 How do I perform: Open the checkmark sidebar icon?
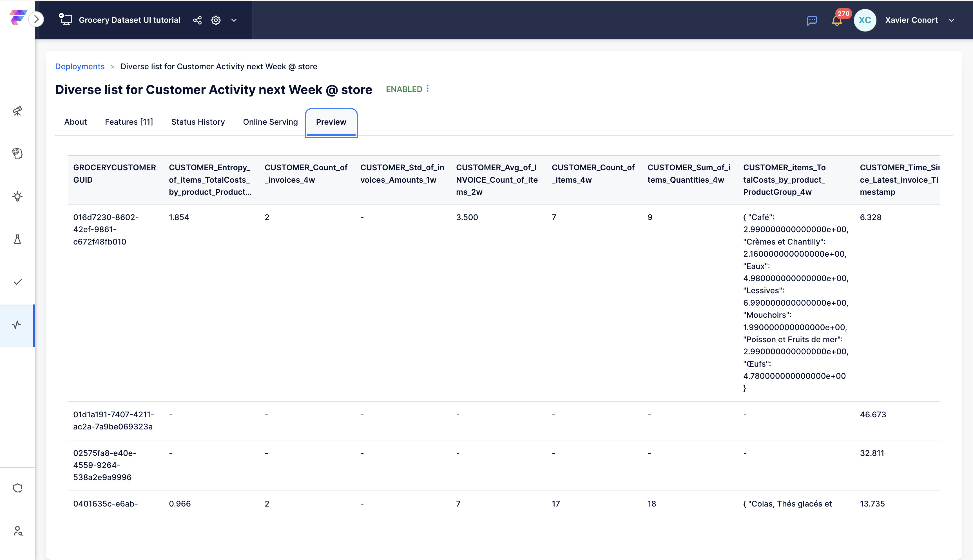pos(17,282)
